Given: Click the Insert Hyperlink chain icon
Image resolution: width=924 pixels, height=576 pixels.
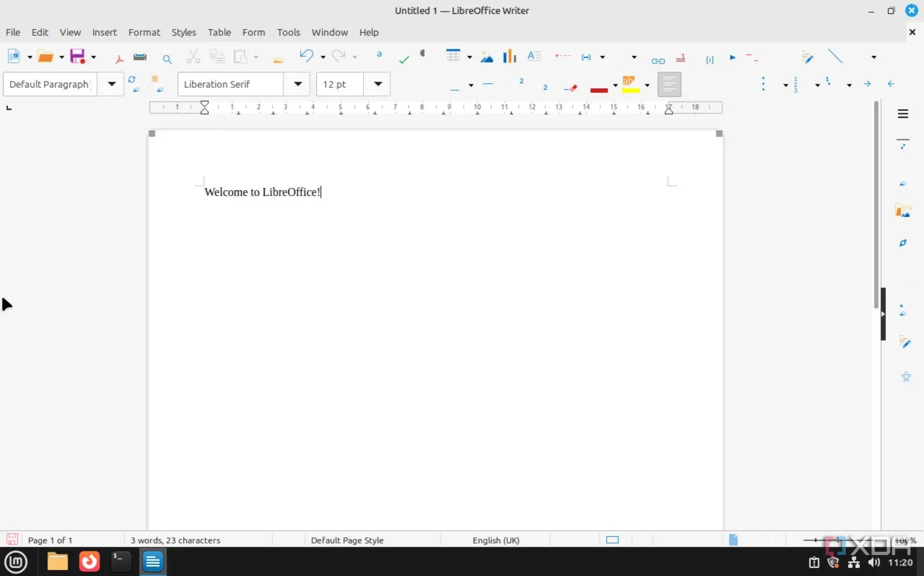Looking at the screenshot, I should tap(658, 60).
